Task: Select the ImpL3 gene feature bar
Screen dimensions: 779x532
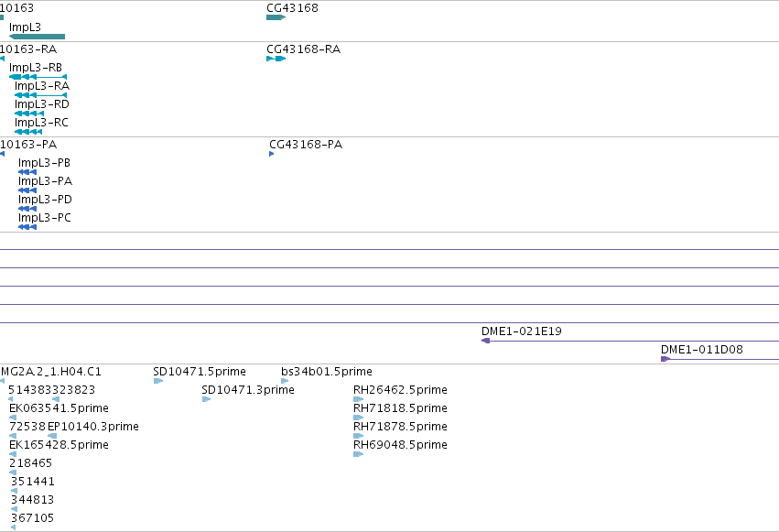Action: [38, 37]
